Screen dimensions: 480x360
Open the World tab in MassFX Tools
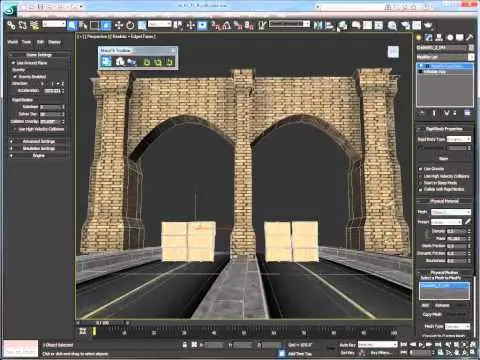[13, 42]
